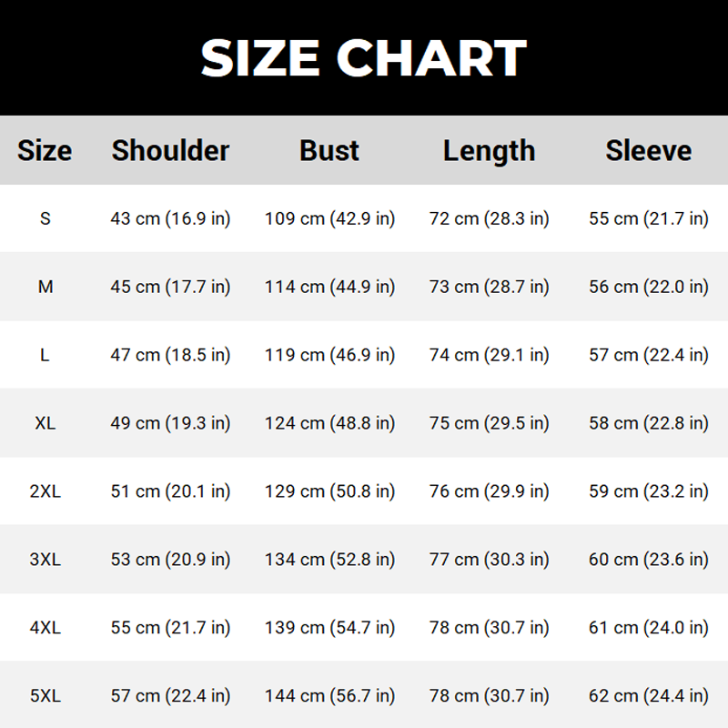728x728 pixels.
Task: Select the Sleeve column header
Action: [x=648, y=150]
